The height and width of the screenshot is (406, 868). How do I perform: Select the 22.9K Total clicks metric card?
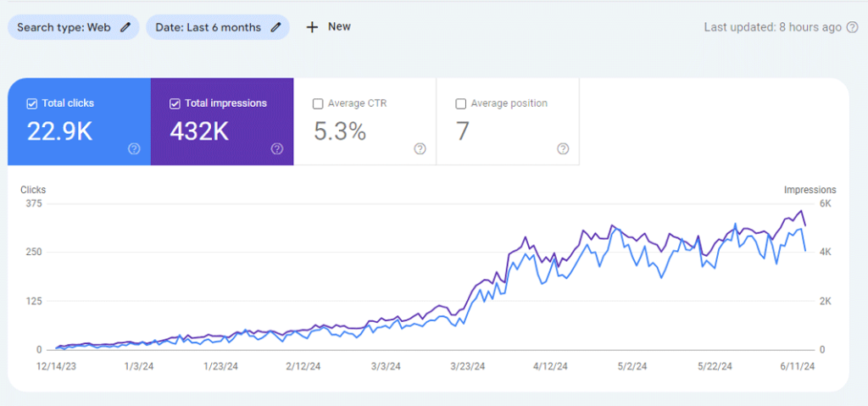[79, 121]
